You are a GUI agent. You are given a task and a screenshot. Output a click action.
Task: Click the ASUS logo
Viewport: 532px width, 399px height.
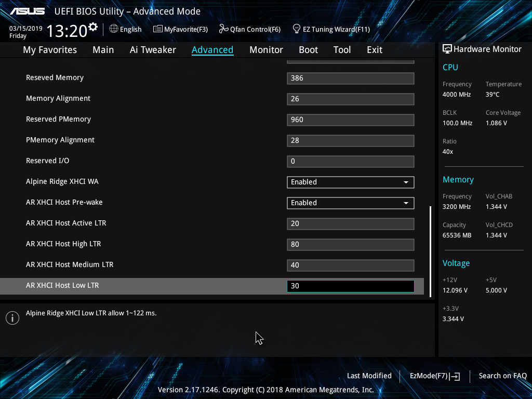point(27,11)
